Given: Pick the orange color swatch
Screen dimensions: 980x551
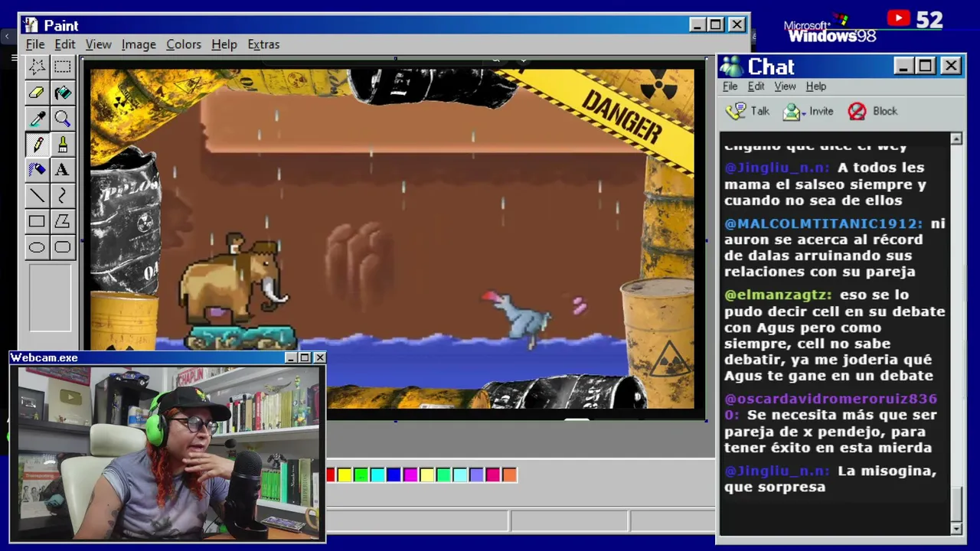Looking at the screenshot, I should click(509, 475).
